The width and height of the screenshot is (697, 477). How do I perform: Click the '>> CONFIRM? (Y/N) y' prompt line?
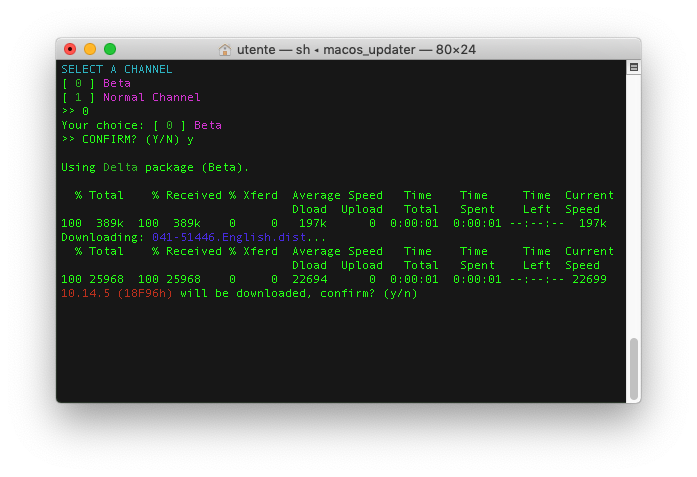(x=128, y=140)
